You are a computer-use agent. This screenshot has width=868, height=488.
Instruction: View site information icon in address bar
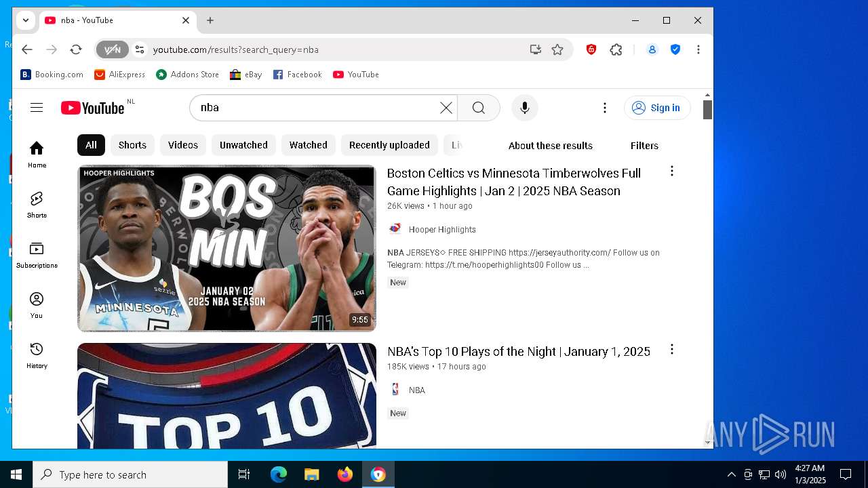coord(140,49)
